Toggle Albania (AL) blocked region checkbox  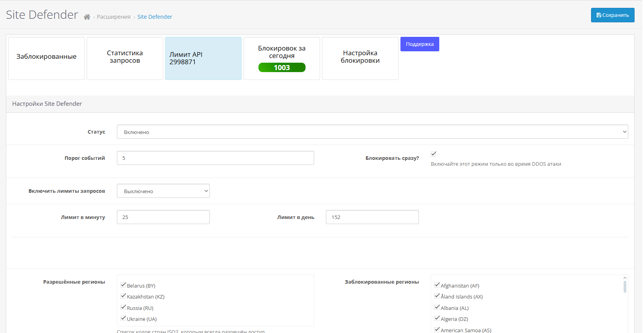[x=437, y=308]
